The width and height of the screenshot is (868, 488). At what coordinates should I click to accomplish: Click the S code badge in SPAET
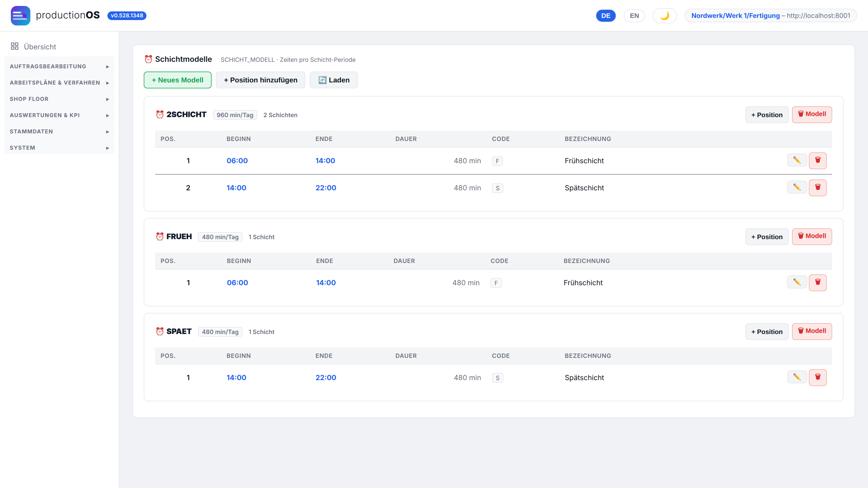coord(497,378)
